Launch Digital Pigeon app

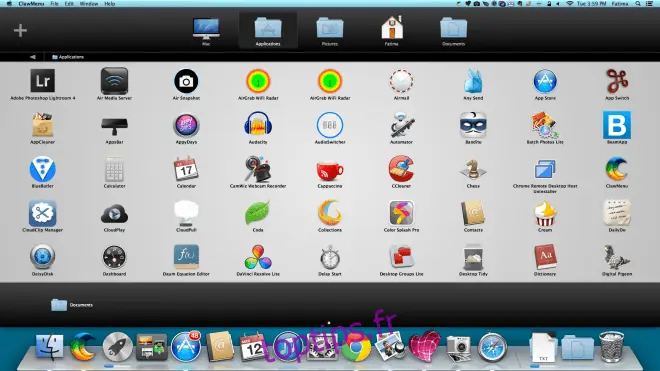click(617, 257)
